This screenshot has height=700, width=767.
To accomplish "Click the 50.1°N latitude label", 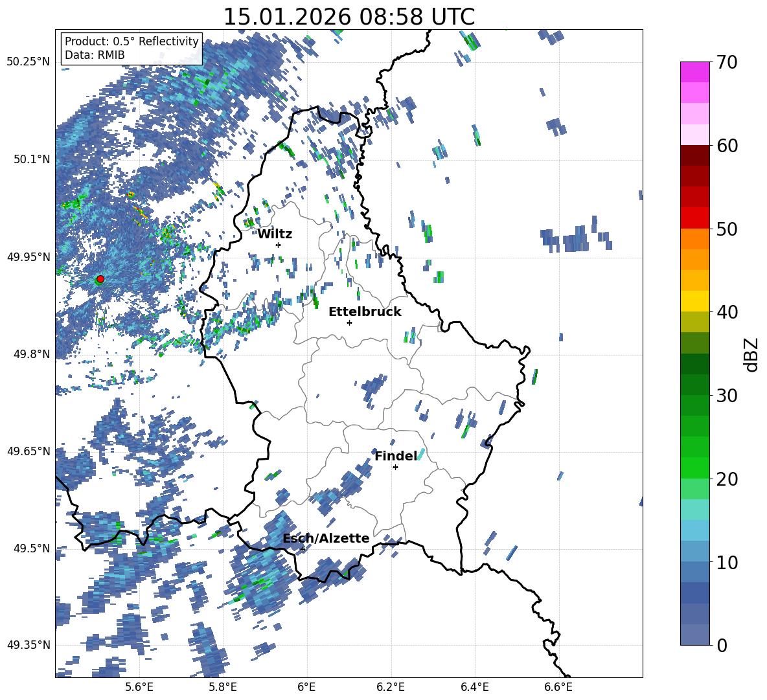I will [x=32, y=159].
